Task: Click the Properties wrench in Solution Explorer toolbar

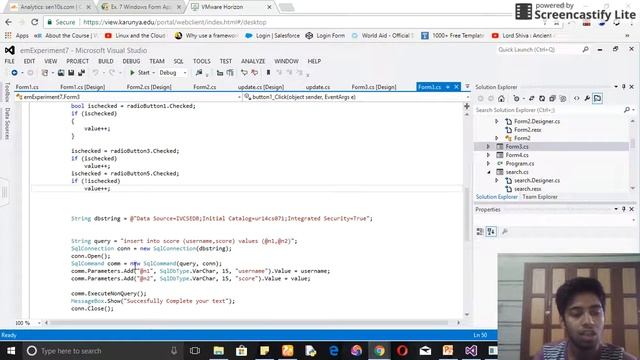Action: click(x=587, y=98)
